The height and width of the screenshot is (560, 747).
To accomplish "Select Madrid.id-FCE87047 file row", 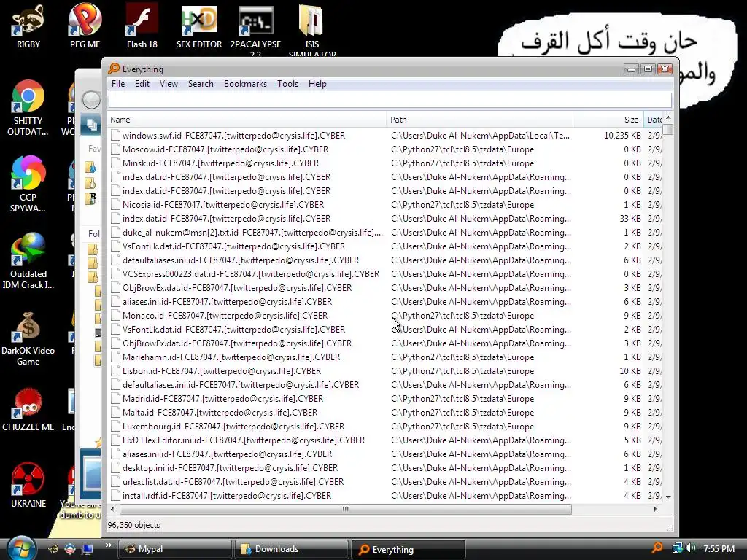I will pos(385,399).
